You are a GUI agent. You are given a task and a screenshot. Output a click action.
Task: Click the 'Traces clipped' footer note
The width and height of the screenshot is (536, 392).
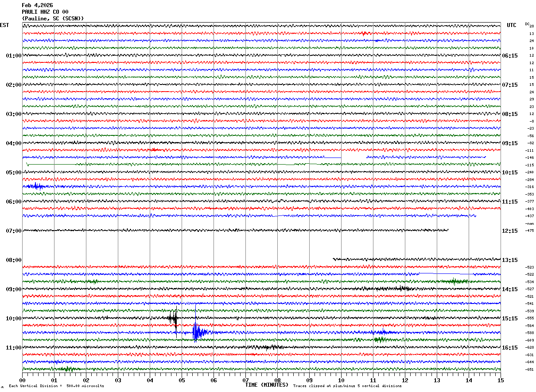[x=347, y=386]
